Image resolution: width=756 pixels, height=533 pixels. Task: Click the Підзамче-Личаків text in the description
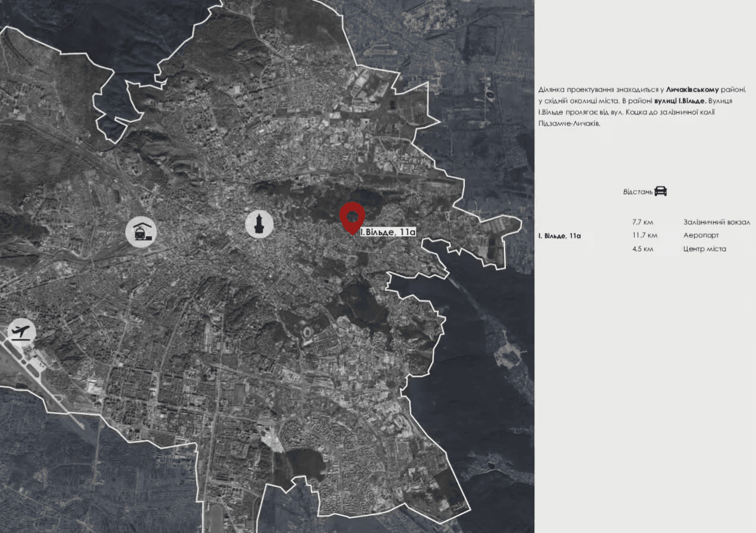569,124
